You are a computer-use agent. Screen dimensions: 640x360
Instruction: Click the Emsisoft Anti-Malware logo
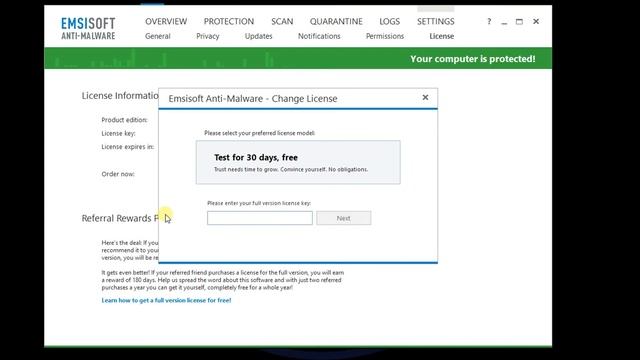[88, 29]
